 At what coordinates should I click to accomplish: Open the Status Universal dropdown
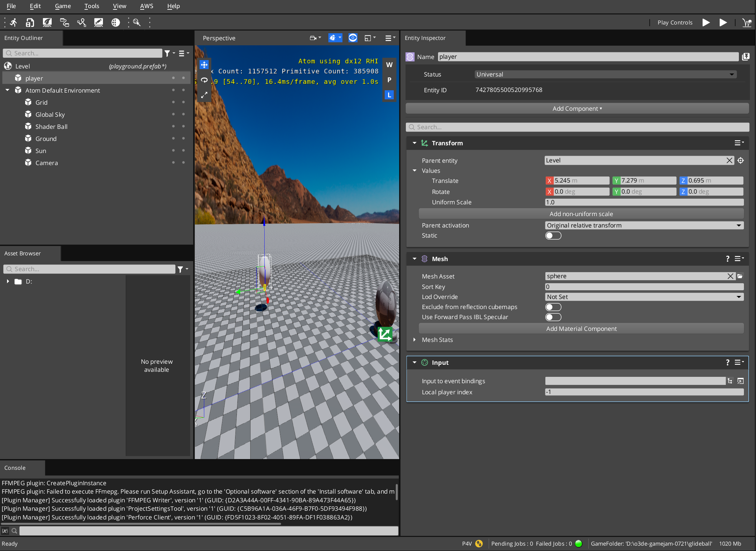tap(605, 74)
